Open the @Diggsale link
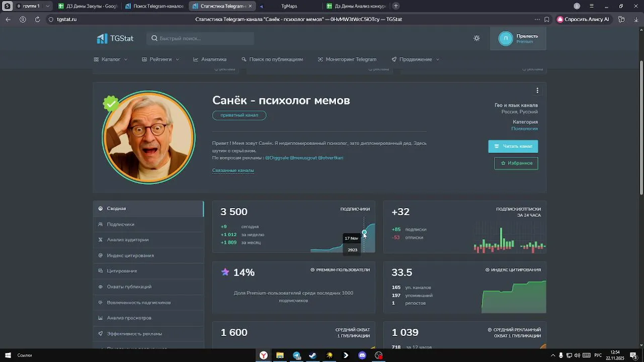Screen dimensions: 644x362 point(277,158)
